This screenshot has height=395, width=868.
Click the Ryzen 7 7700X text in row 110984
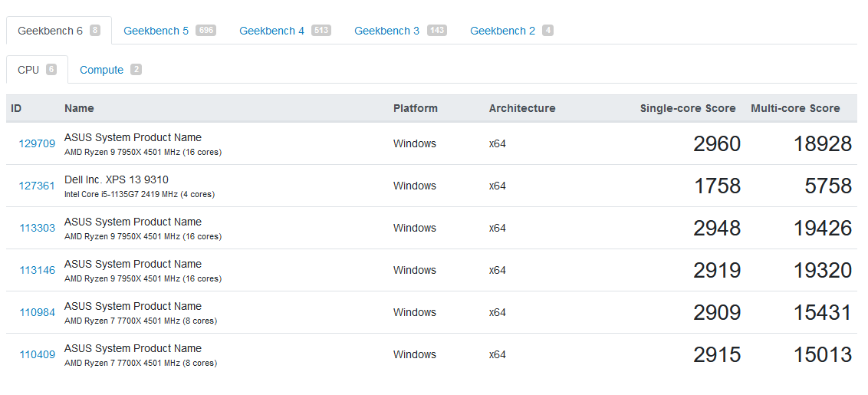coord(140,321)
